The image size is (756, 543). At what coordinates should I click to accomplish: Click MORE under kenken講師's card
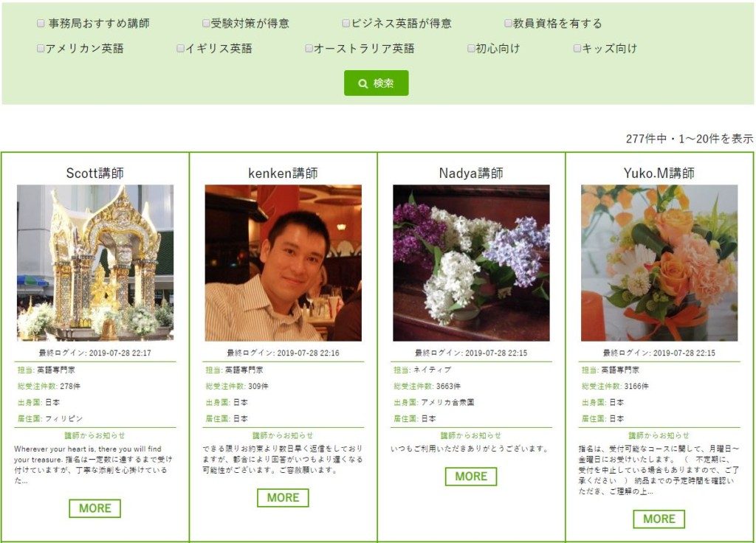pos(283,498)
